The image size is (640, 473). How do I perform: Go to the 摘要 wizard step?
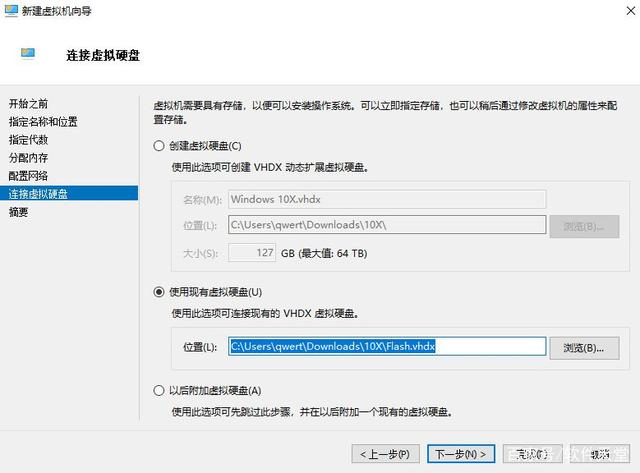click(18, 212)
